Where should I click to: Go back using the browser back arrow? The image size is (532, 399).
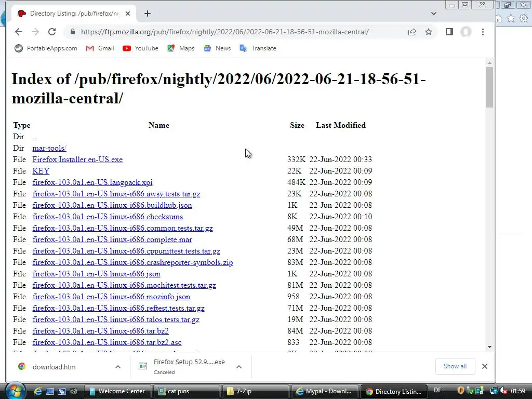tap(19, 32)
